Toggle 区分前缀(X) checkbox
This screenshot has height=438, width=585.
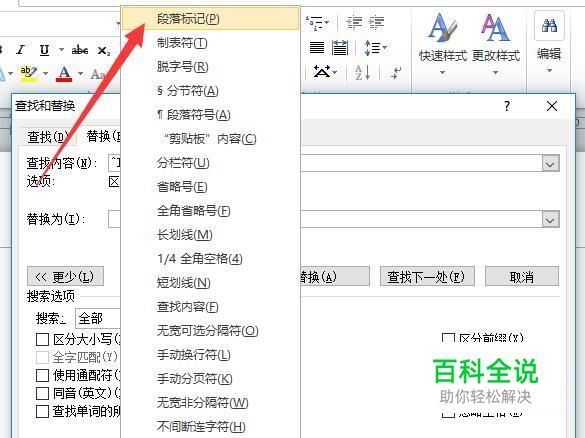tap(448, 338)
